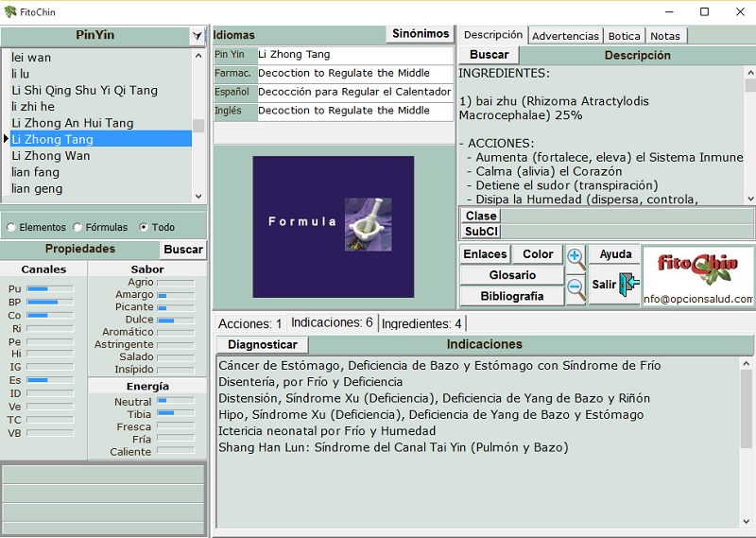Click the zoom out magnifier icon
The width and height of the screenshot is (756, 538).
tap(576, 287)
